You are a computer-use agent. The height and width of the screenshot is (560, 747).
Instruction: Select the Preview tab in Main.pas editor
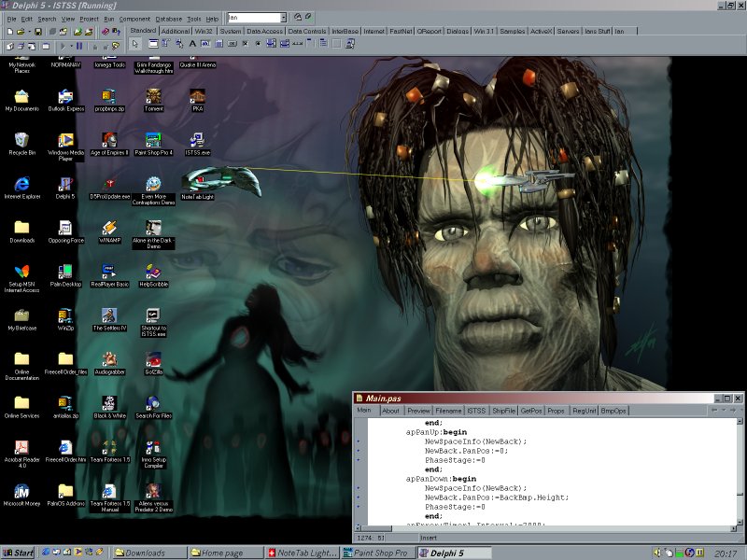pyautogui.click(x=418, y=411)
